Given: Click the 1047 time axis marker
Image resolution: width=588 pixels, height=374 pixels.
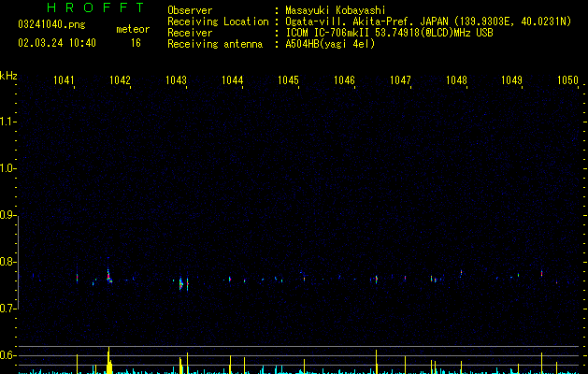Looking at the screenshot, I should [400, 79].
